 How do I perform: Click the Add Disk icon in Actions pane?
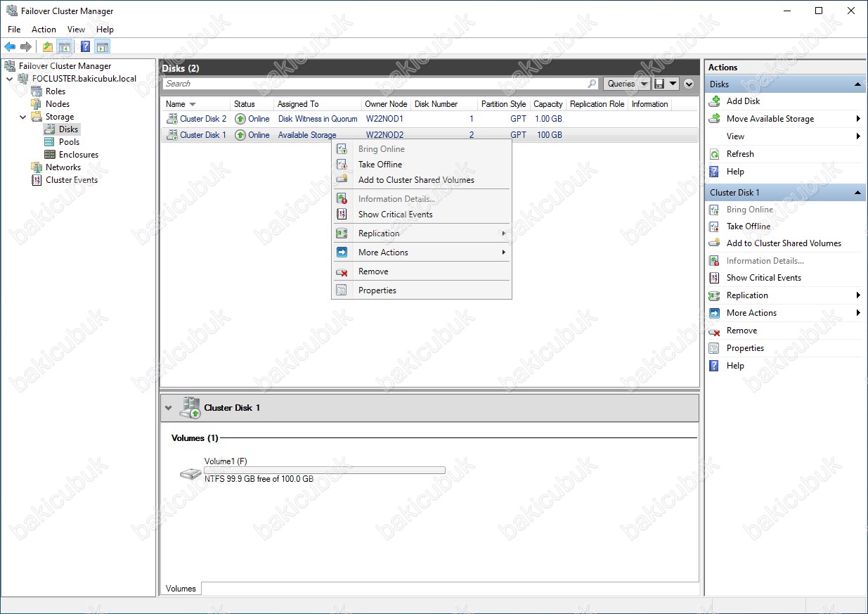click(x=714, y=101)
